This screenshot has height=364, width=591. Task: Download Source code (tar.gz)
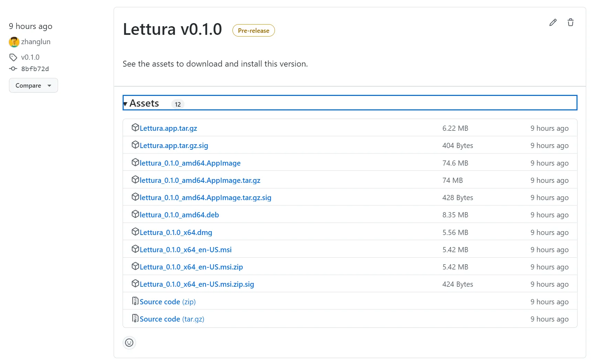(x=172, y=319)
